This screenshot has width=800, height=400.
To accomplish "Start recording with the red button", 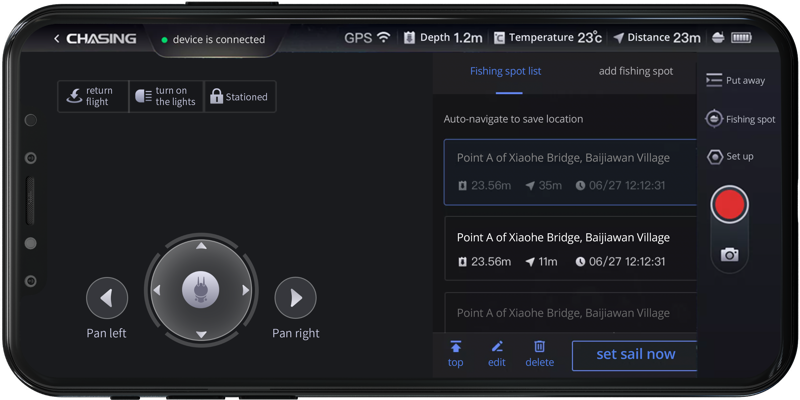I will (x=730, y=204).
